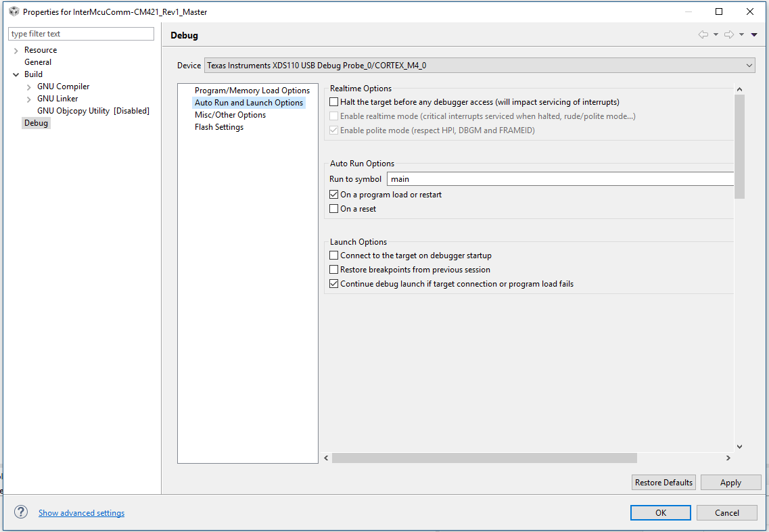Expand the Resource tree node
Screen dimensions: 769x532
pos(16,51)
